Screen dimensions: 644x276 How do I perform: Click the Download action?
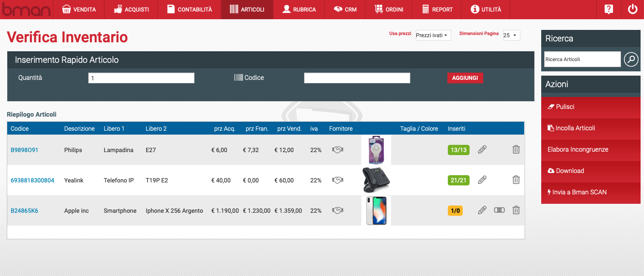click(591, 171)
